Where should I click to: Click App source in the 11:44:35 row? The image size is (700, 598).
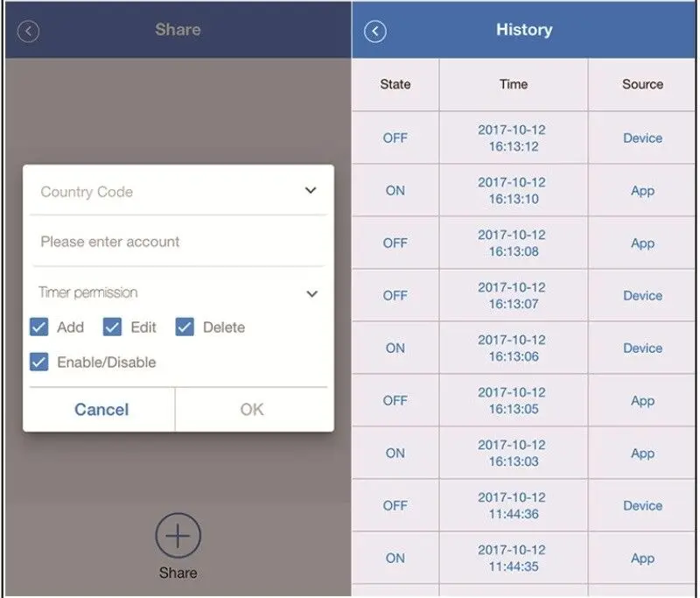point(642,559)
